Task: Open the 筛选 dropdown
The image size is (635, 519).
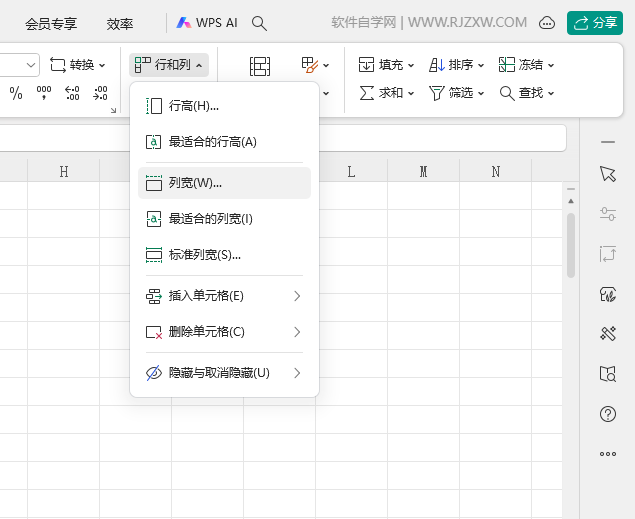Action: pos(456,93)
